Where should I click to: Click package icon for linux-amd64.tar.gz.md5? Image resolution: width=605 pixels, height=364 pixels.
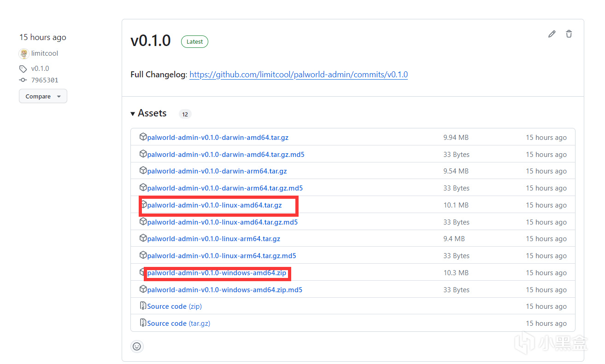(x=143, y=222)
